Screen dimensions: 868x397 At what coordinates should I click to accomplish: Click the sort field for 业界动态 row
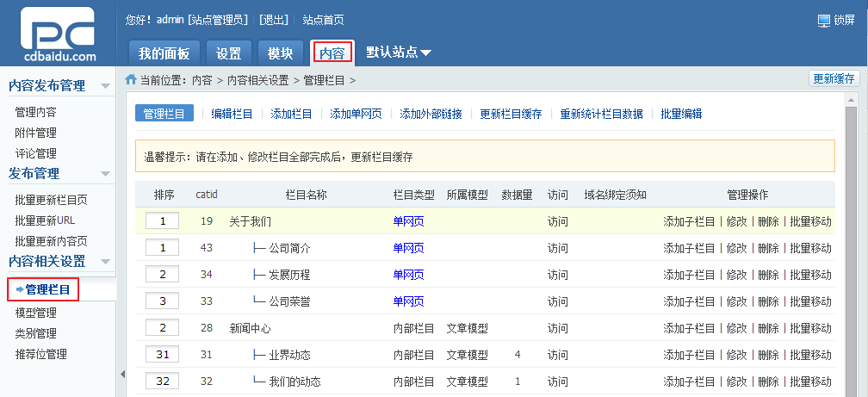(162, 354)
